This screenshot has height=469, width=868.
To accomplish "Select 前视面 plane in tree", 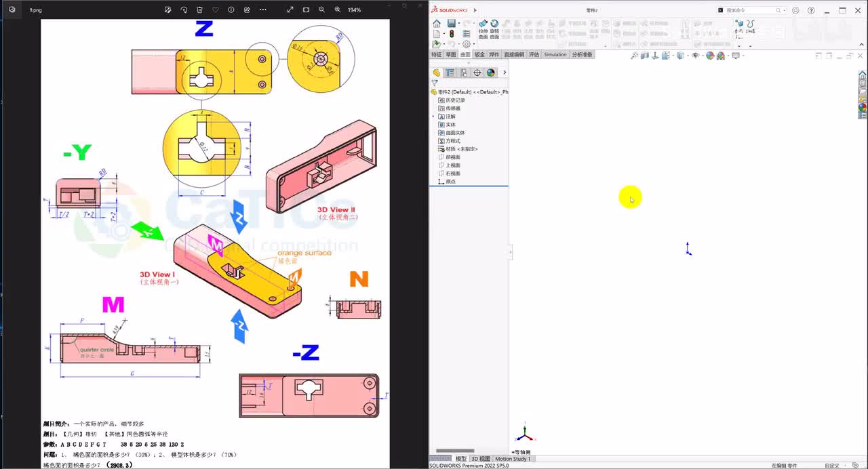I will (450, 157).
